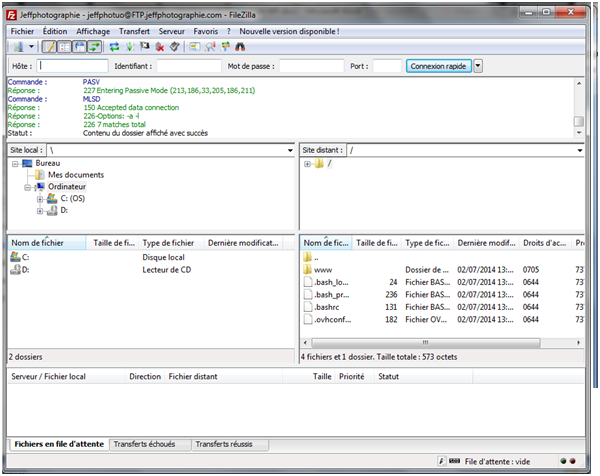Sort local list by Dernière modification
Screen dimensions: 600x476
click(243, 243)
